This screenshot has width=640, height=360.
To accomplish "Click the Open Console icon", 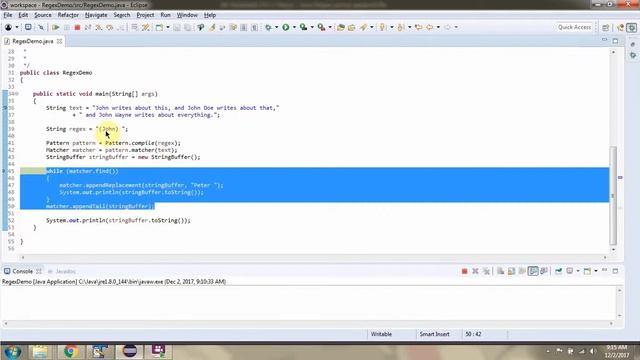I will tap(587, 271).
